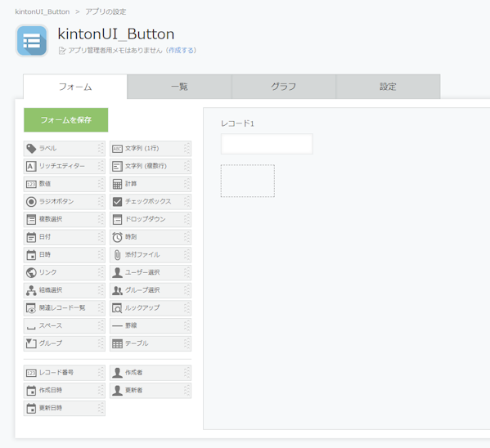Click the kintonUI_Button app icon
Screen dimensions: 490x448
32,41
